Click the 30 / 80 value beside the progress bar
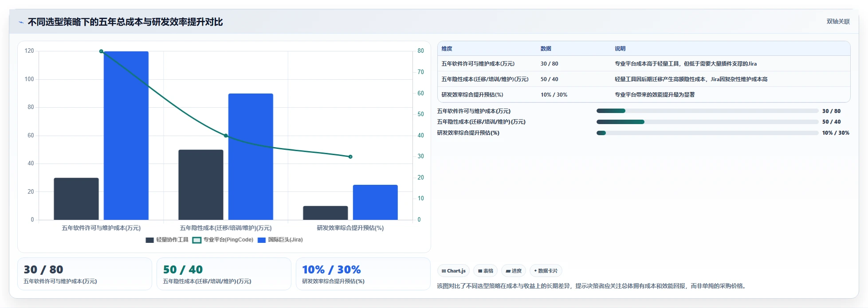 point(831,111)
